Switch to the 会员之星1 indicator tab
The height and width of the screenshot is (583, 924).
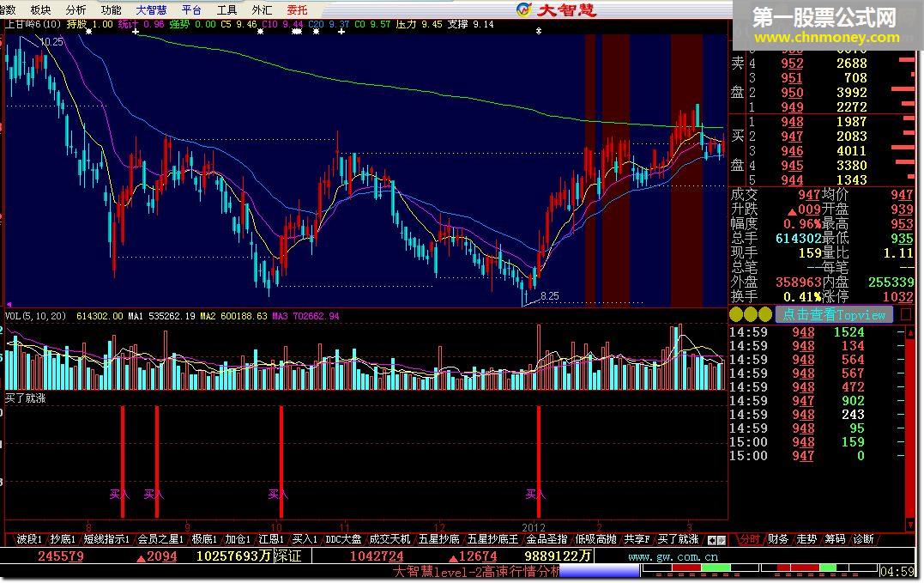coord(160,539)
